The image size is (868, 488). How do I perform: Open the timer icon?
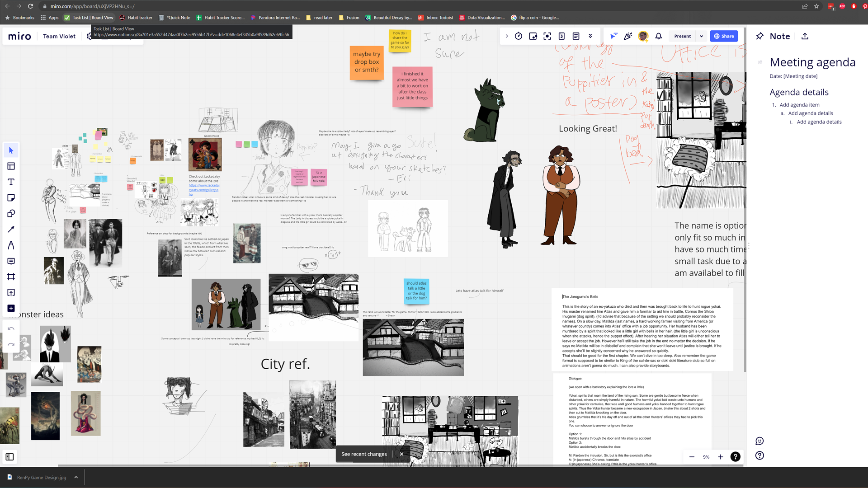click(x=519, y=36)
